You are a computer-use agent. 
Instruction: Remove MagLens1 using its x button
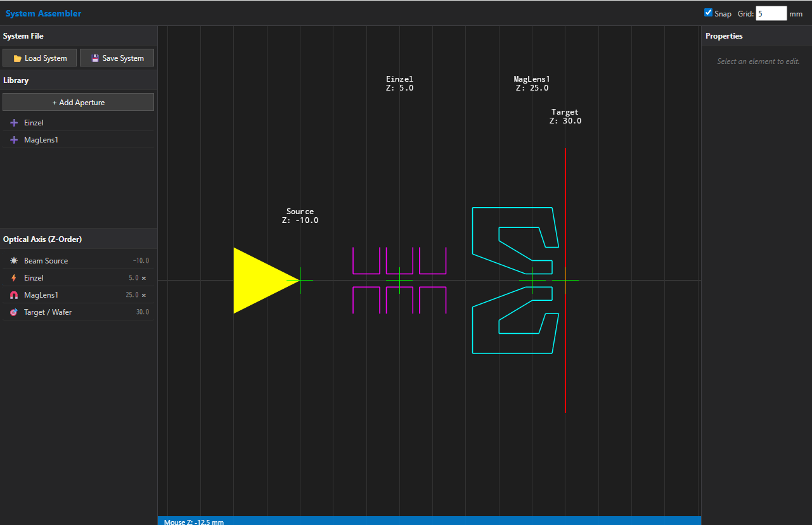pos(144,295)
